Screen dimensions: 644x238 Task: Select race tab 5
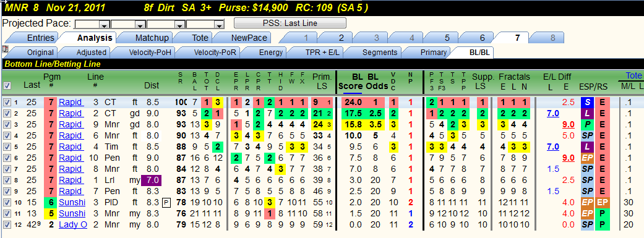click(x=447, y=38)
